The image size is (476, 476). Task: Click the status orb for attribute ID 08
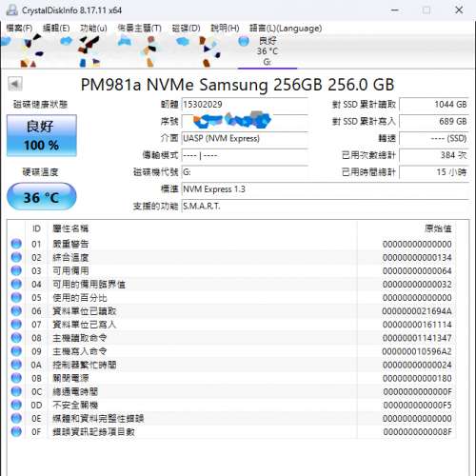pos(16,338)
